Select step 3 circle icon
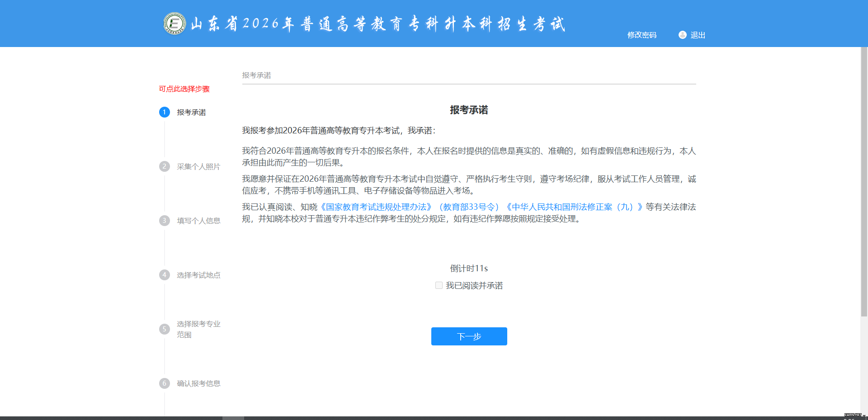Viewport: 868px width, 420px height. point(164,221)
